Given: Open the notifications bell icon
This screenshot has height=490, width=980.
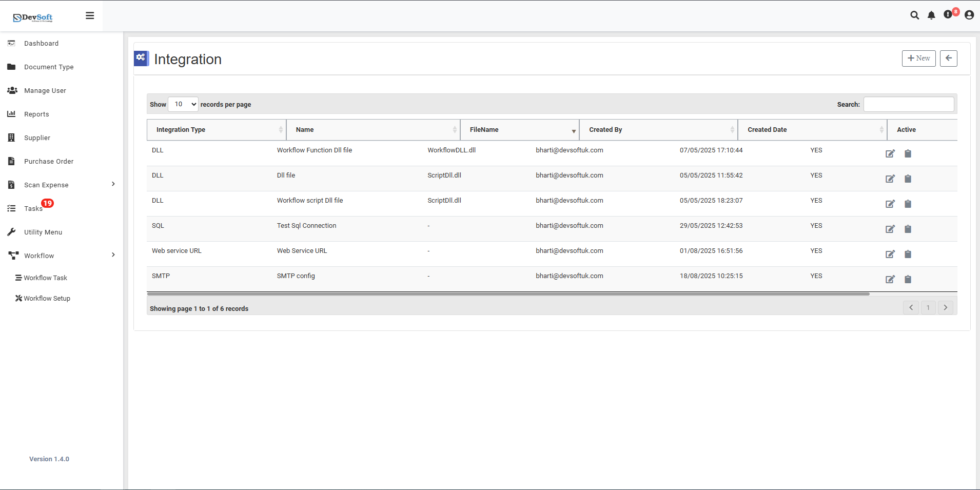Looking at the screenshot, I should (x=931, y=15).
